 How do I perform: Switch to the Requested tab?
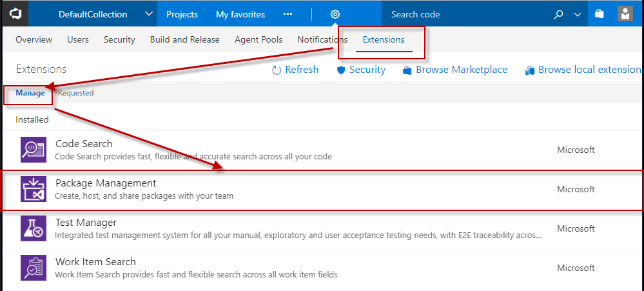[x=75, y=93]
